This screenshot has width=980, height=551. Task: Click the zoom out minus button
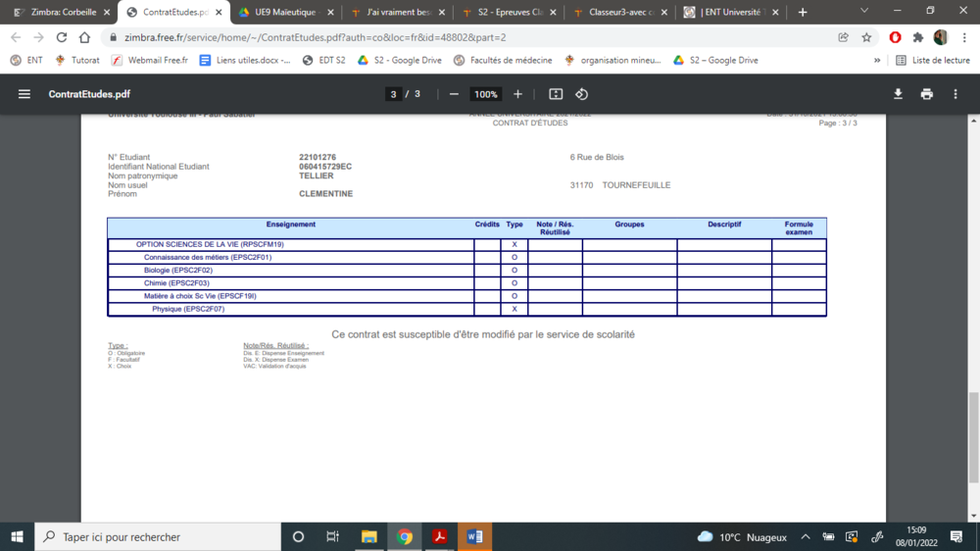(x=454, y=94)
